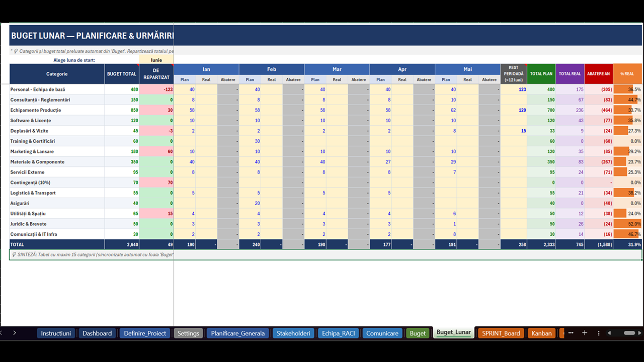This screenshot has height=362, width=644.
Task: Switch to the Dashboard sheet tab
Action: point(97,333)
